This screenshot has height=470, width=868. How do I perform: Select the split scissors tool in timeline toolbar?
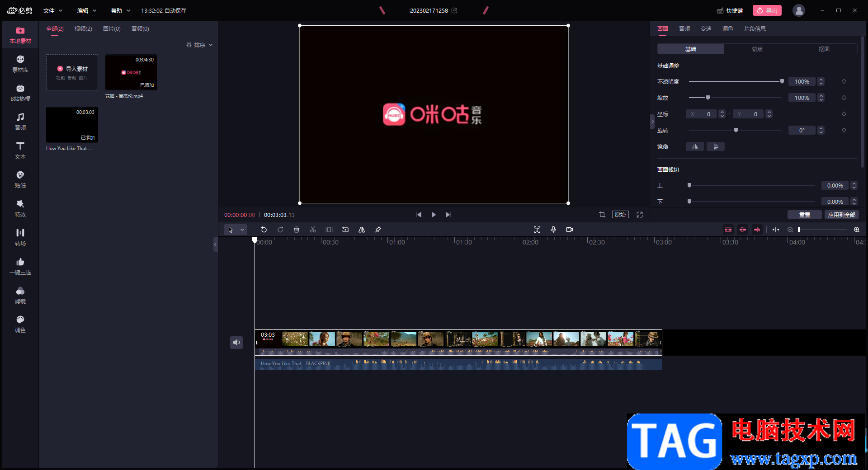pos(313,230)
